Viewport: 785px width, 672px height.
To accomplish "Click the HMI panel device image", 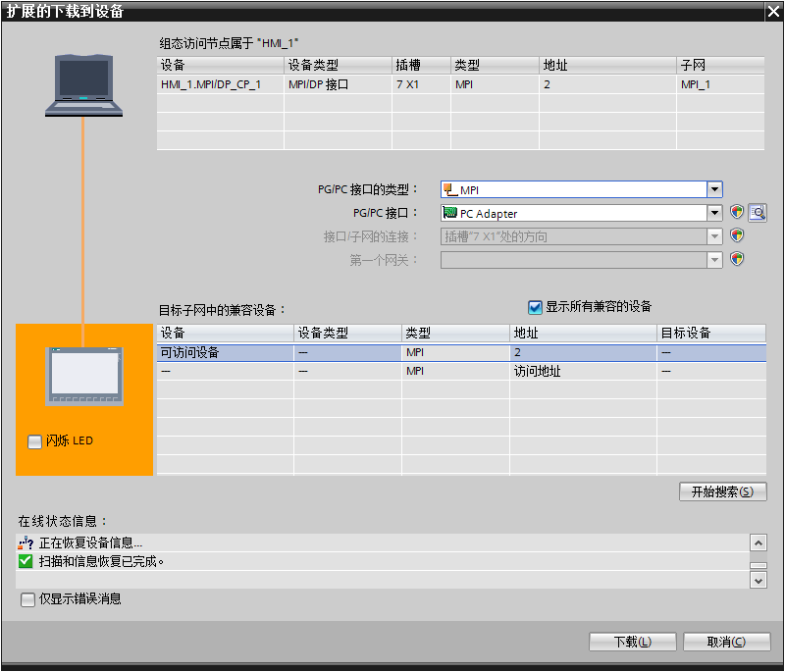I will pyautogui.click(x=84, y=377).
